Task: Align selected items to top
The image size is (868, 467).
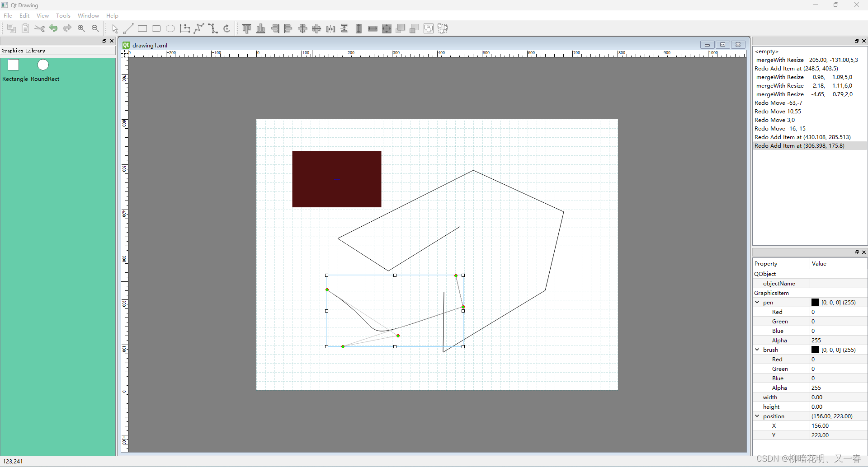Action: (x=246, y=28)
